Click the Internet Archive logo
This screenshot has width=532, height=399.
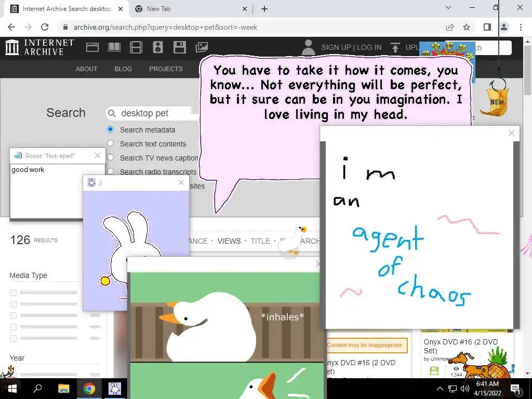tap(39, 47)
